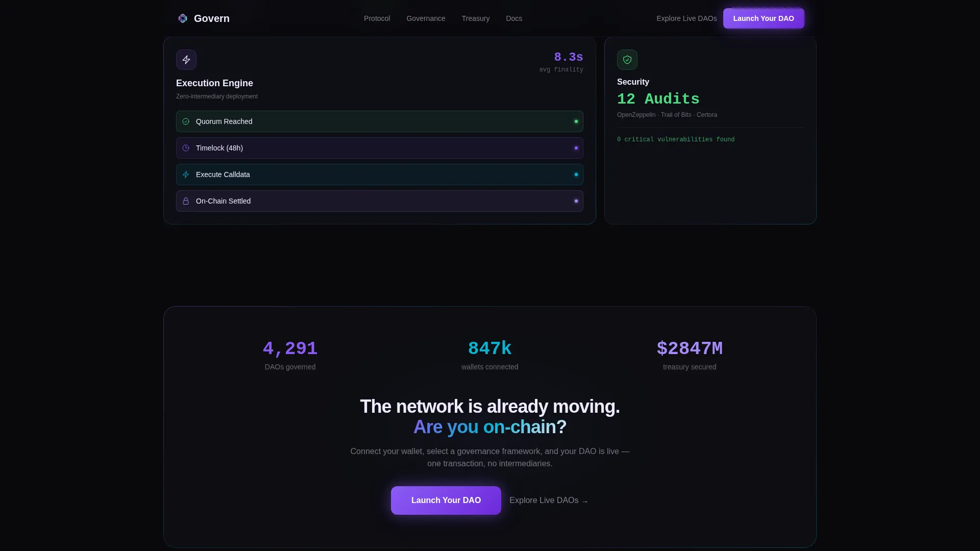
Task: Click the status dot on On-Chain Settled
Action: [x=576, y=201]
